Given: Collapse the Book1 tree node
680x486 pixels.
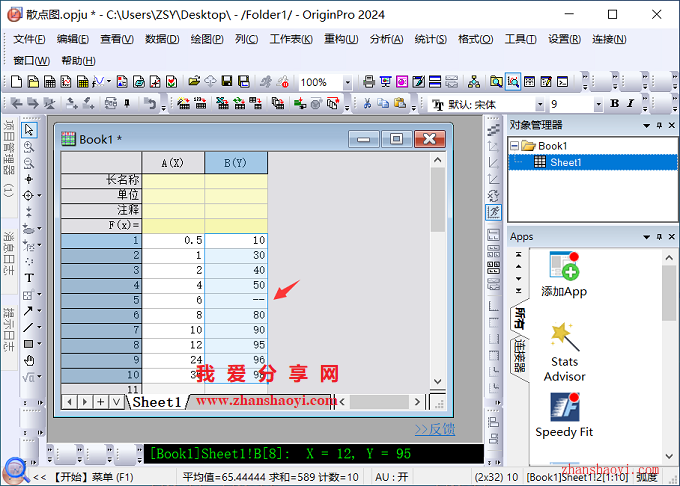Looking at the screenshot, I should click(514, 146).
